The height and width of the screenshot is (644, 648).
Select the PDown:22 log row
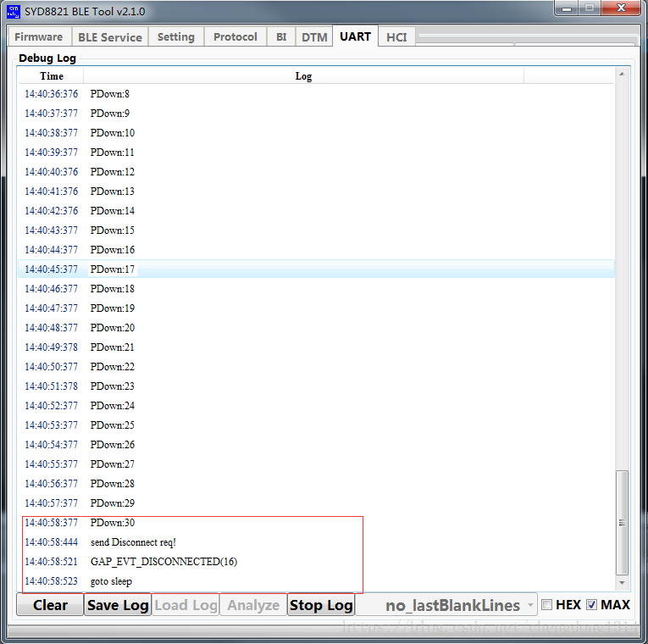coord(316,367)
